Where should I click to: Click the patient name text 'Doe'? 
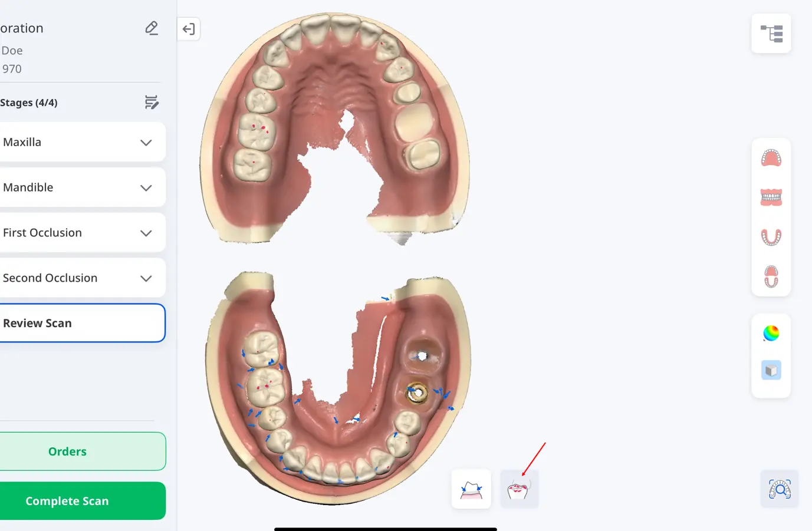pyautogui.click(x=12, y=51)
